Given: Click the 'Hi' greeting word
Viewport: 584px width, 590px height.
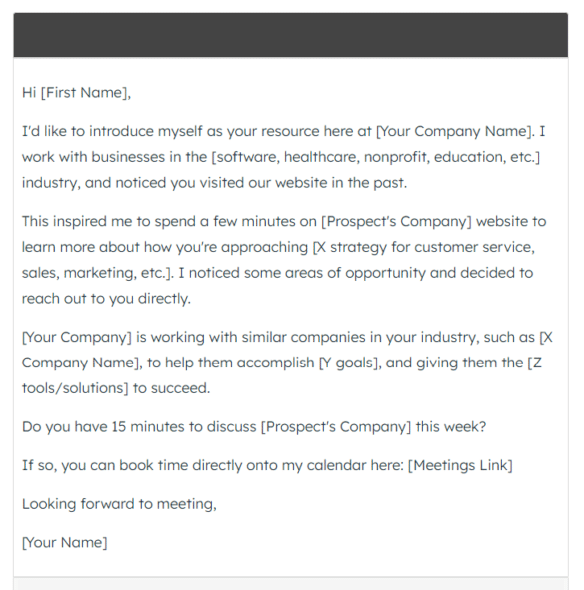Looking at the screenshot, I should point(29,93).
